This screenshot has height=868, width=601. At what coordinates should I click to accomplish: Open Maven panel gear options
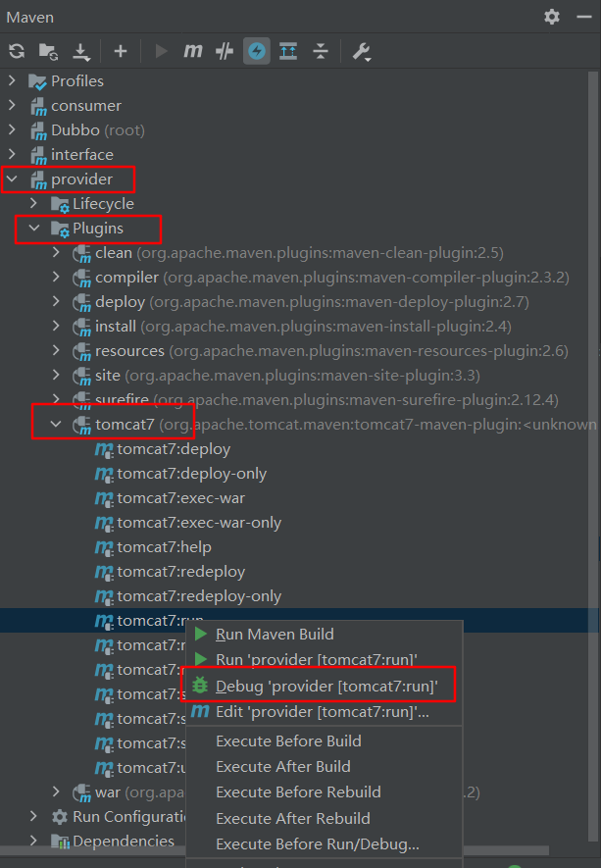pos(552,17)
